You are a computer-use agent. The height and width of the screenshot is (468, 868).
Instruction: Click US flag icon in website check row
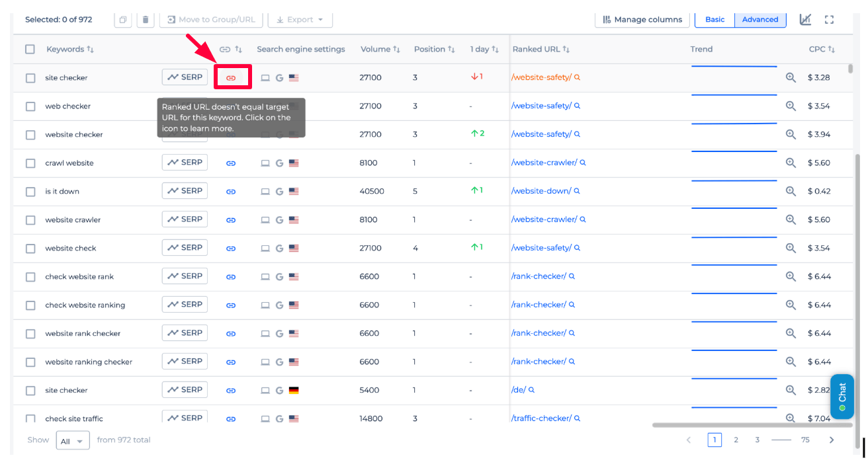click(x=294, y=249)
